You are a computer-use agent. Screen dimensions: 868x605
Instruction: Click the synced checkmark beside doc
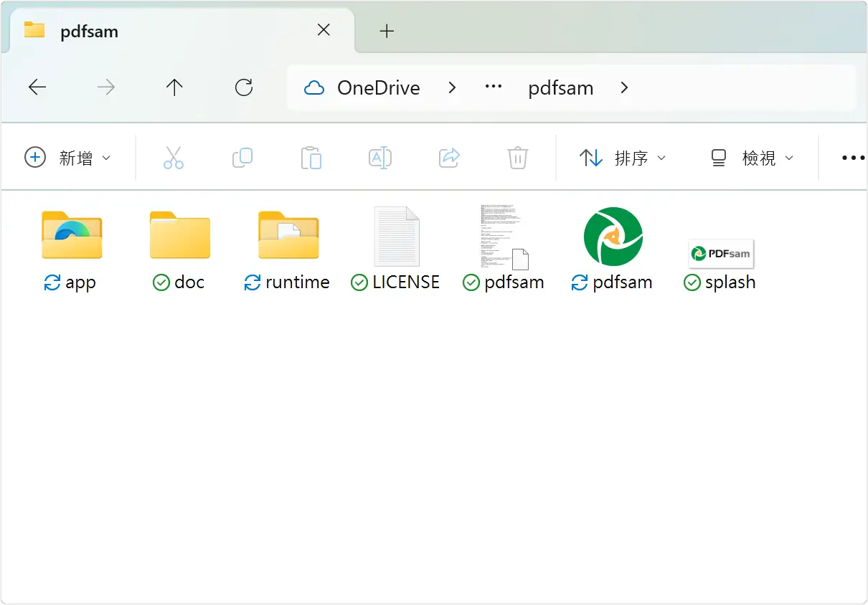coord(161,283)
